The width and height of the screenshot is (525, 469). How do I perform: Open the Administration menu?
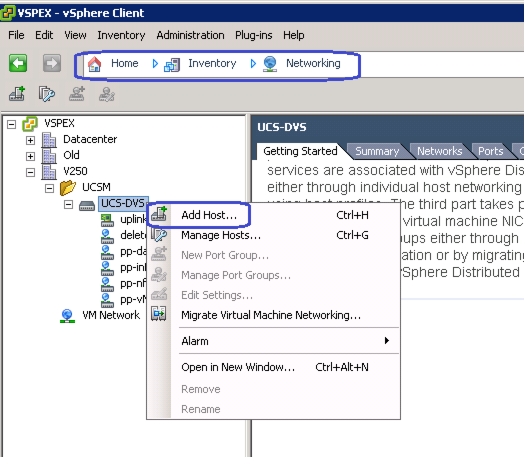coord(190,35)
